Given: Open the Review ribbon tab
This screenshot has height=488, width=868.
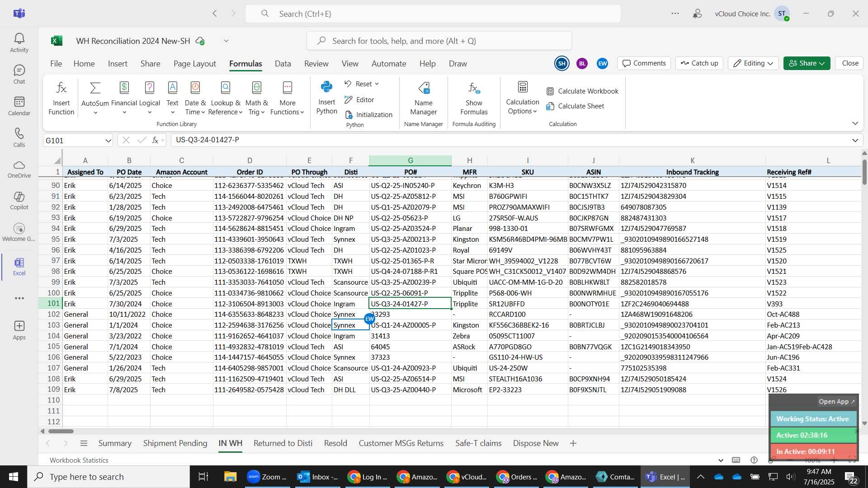Looking at the screenshot, I should [316, 64].
